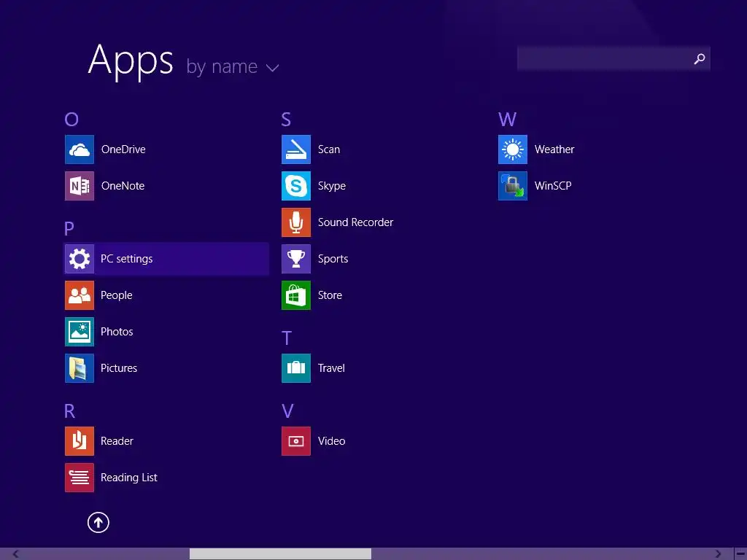Launch the Reader app icon
The height and width of the screenshot is (560, 747).
click(80, 441)
